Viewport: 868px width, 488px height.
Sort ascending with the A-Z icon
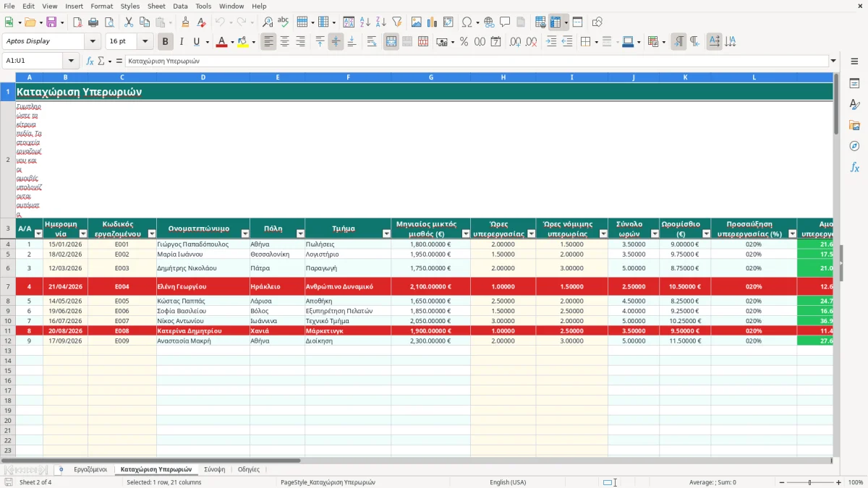click(x=365, y=22)
